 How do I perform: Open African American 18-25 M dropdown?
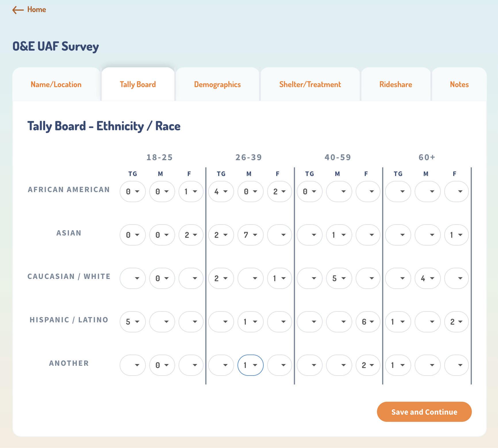[162, 192]
